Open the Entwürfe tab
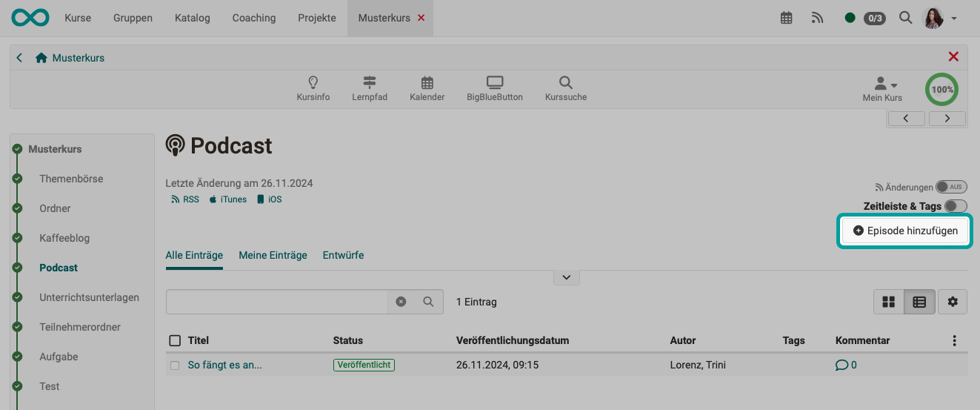The width and height of the screenshot is (980, 410). (343, 255)
